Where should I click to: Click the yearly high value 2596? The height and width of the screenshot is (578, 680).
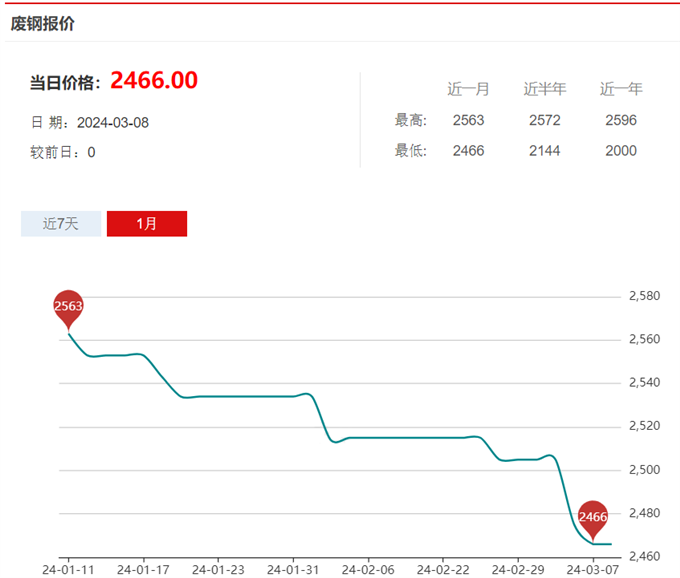point(621,120)
